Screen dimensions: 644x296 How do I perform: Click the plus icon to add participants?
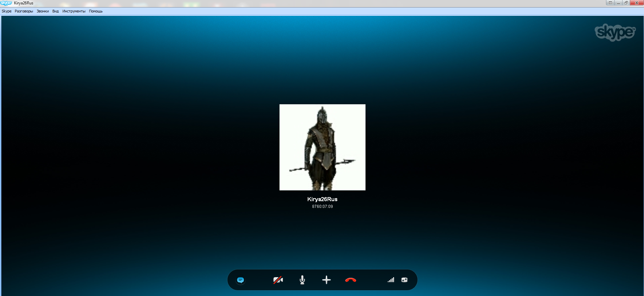pos(327,280)
